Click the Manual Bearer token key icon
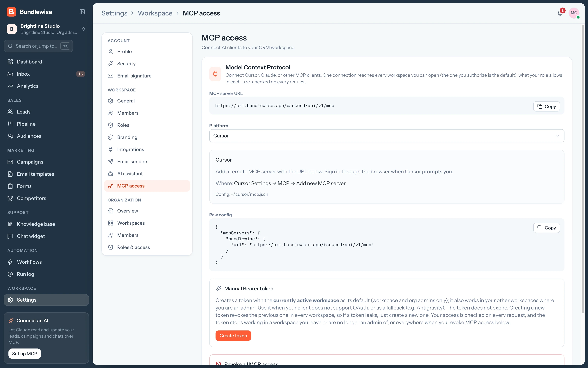588x368 pixels. coord(218,289)
